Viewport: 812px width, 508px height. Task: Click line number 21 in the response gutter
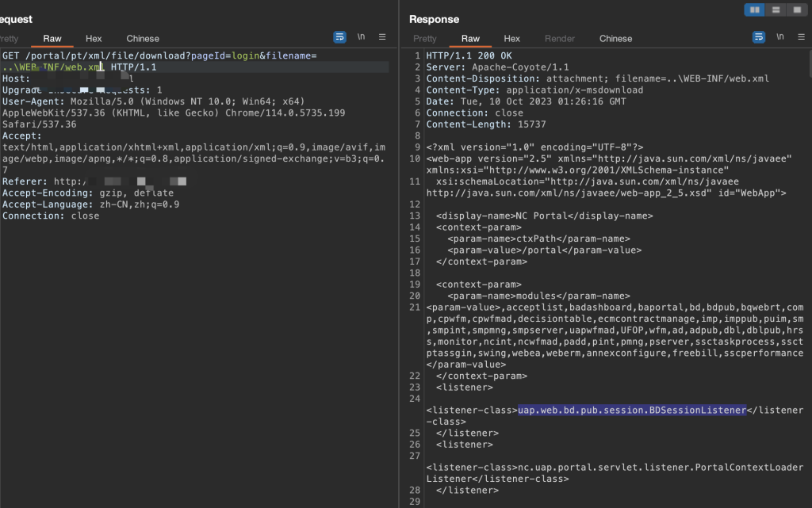[x=415, y=307]
